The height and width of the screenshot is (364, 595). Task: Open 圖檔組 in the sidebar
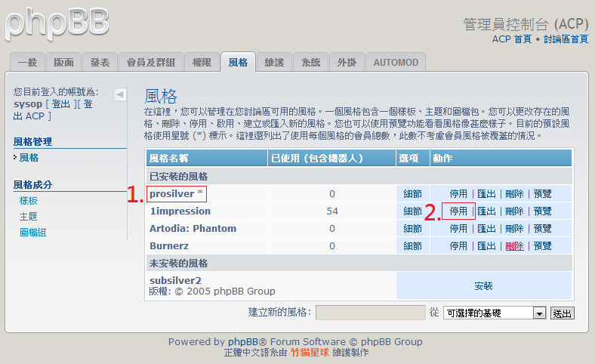[33, 233]
